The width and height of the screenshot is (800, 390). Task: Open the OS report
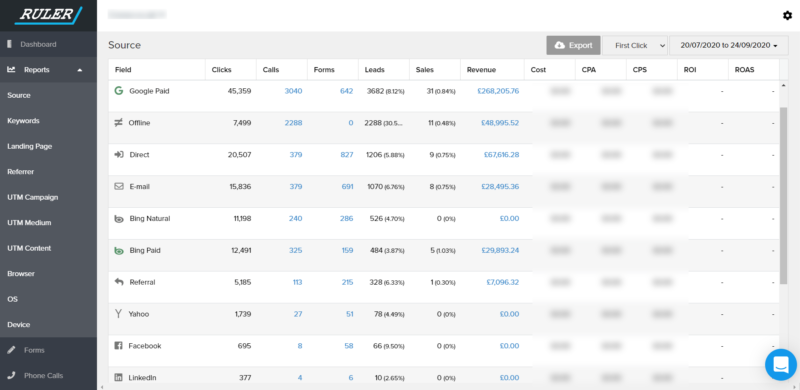12,299
